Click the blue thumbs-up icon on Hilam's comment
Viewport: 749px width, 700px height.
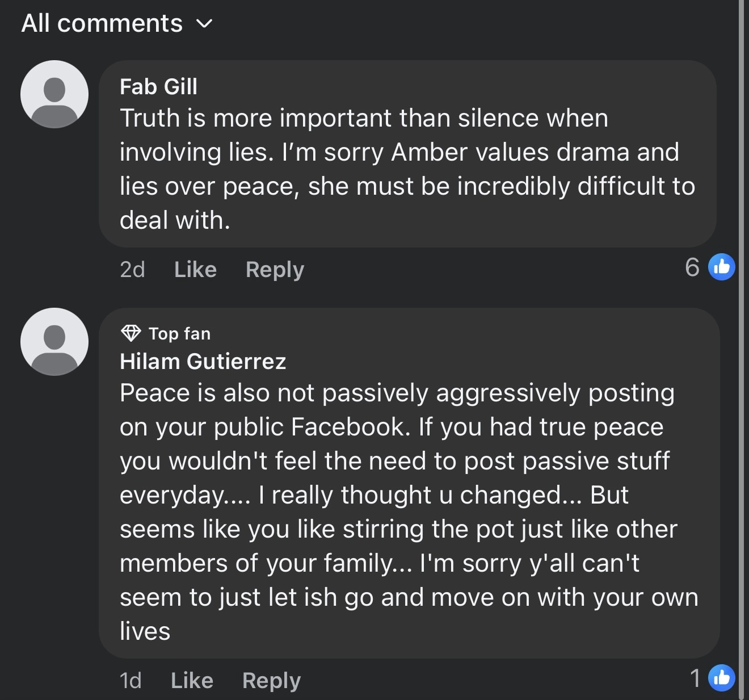point(722,677)
